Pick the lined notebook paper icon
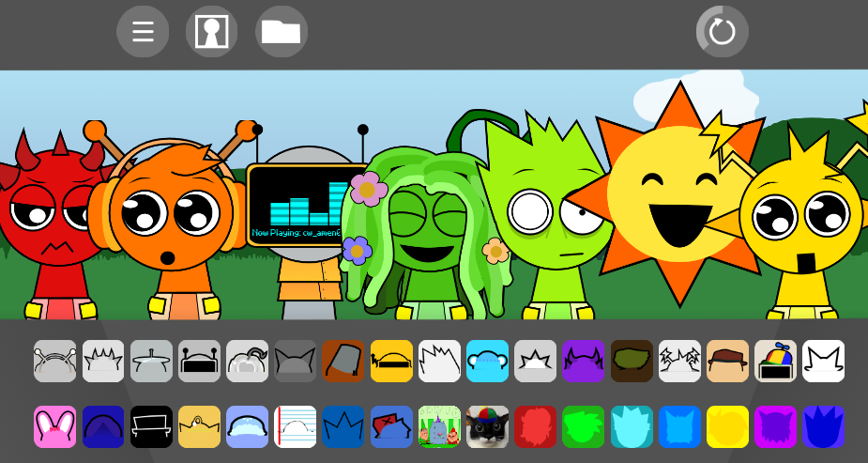The height and width of the screenshot is (463, 868). tap(296, 426)
